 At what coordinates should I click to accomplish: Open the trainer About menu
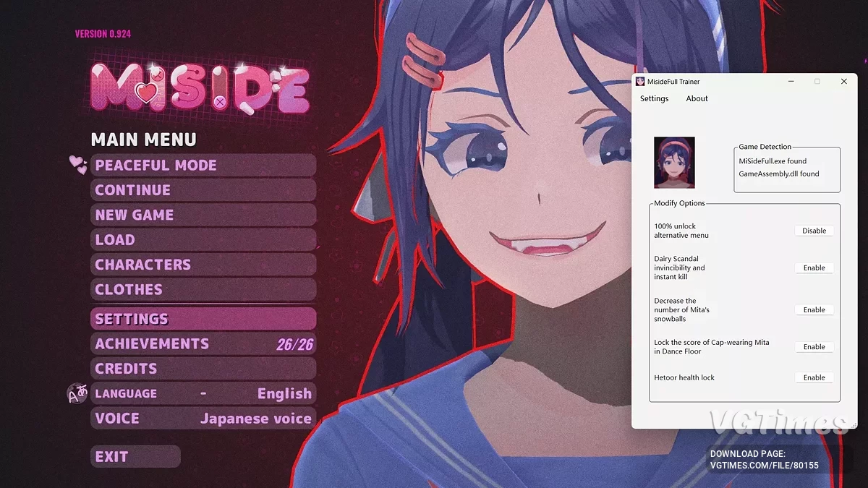coord(697,98)
